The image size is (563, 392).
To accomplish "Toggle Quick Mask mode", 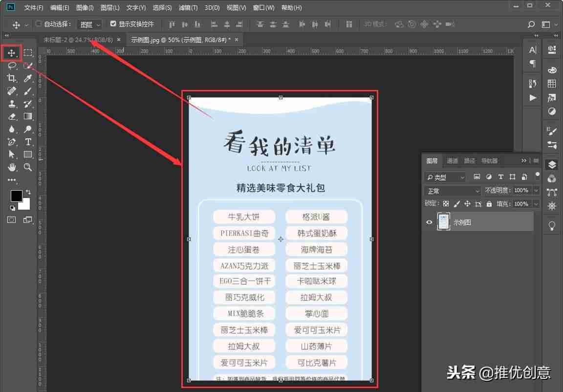I will [x=12, y=219].
